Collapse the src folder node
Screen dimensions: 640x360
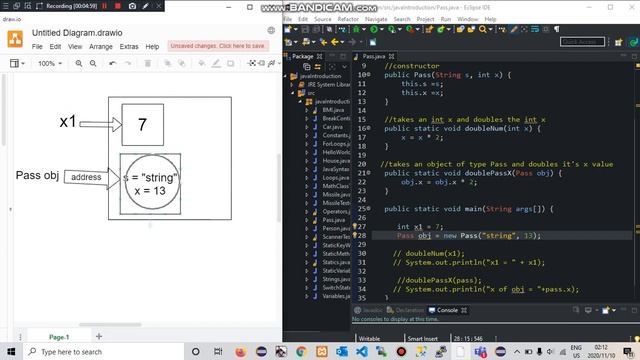292,93
